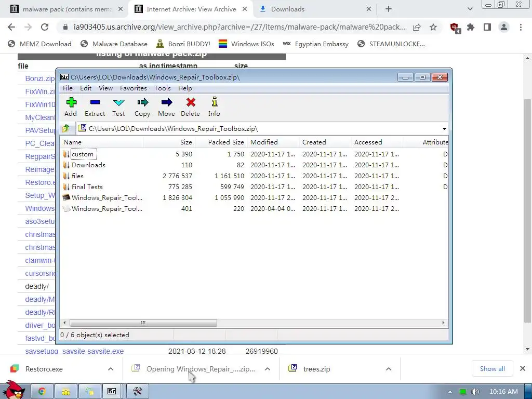
Task: Open the Egyptian Embassy bookmark
Action: point(315,44)
